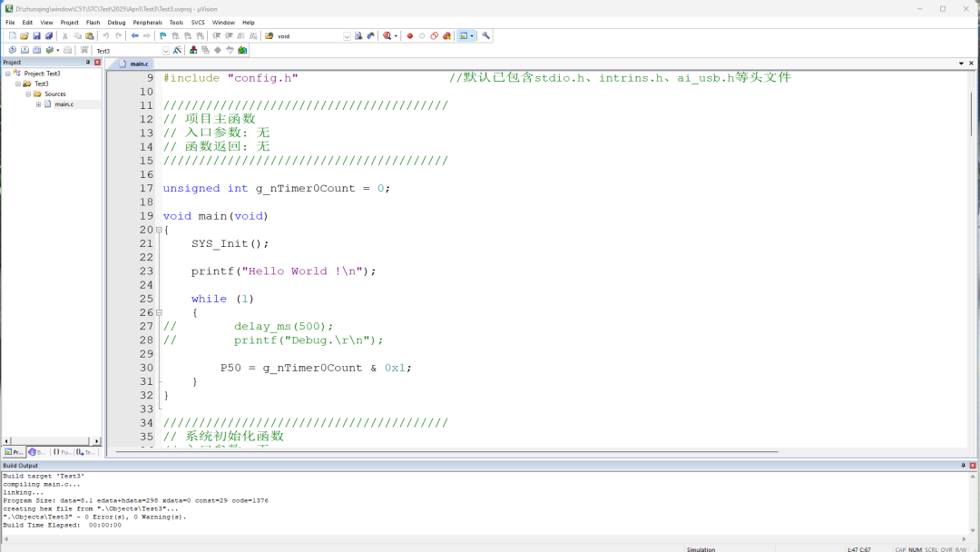This screenshot has height=552, width=980.
Task: Build the target with the Build icon
Action: click(x=25, y=50)
